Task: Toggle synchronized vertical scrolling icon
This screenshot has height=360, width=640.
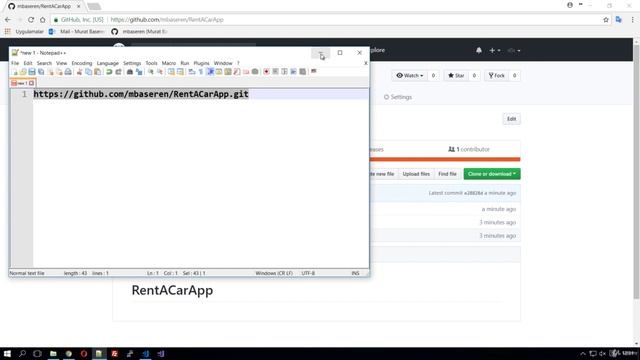Action: pos(171,72)
